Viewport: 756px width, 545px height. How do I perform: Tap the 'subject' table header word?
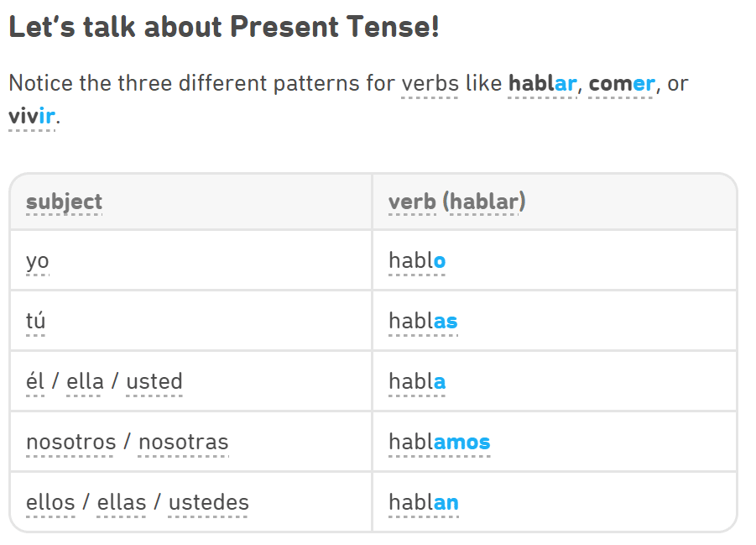click(64, 202)
